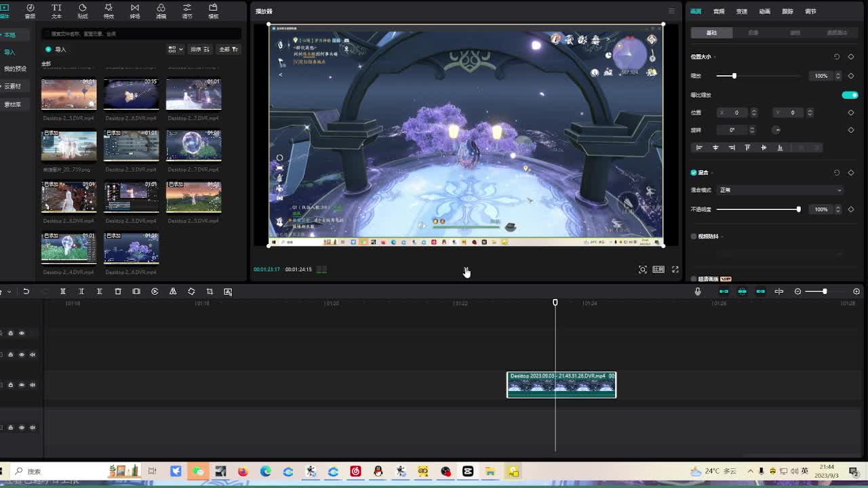This screenshot has height=488, width=868.
Task: Click the preview ratio icon
Action: click(x=658, y=269)
